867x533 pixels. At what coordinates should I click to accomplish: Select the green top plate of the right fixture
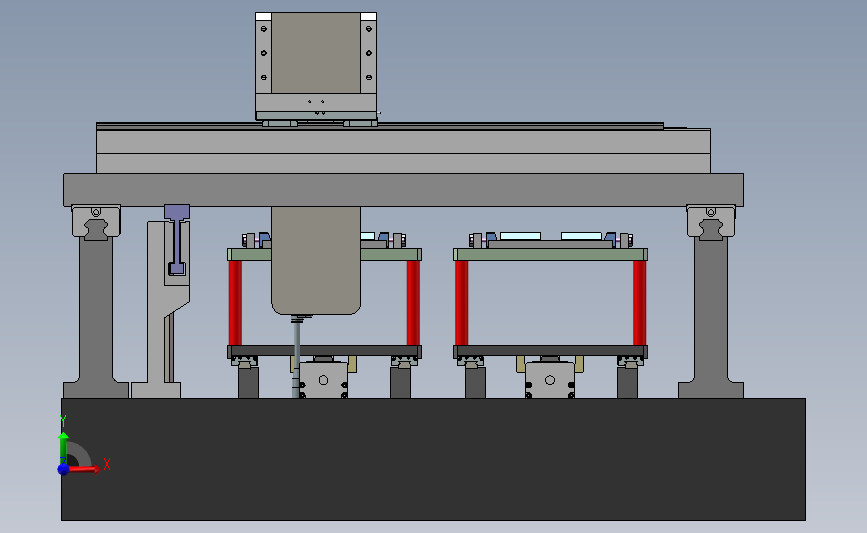click(550, 254)
